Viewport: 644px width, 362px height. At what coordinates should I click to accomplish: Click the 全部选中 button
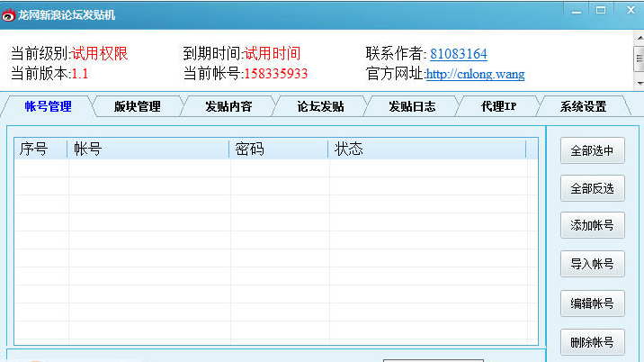592,150
